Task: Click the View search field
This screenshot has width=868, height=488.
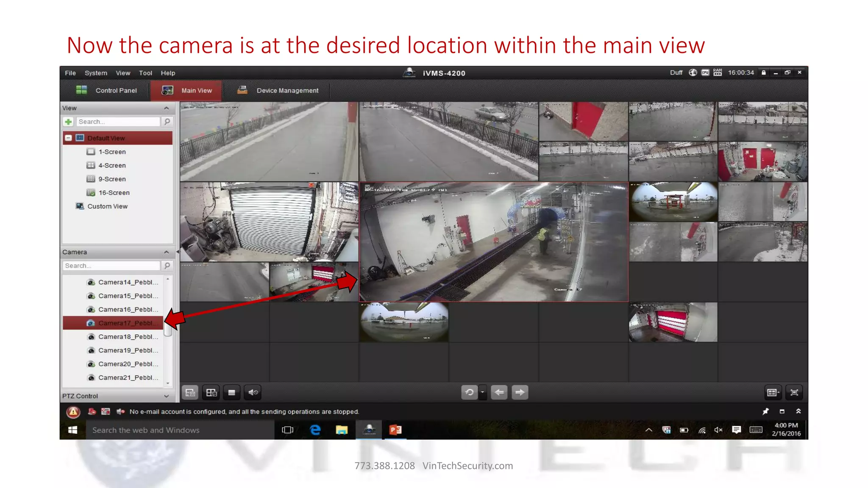Action: click(118, 122)
